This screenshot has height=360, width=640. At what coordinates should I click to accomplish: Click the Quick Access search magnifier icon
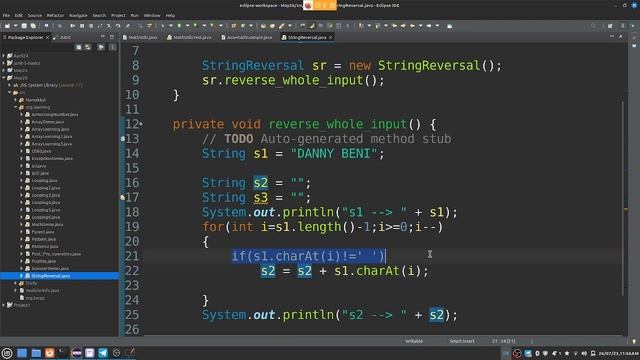pyautogui.click(x=593, y=26)
